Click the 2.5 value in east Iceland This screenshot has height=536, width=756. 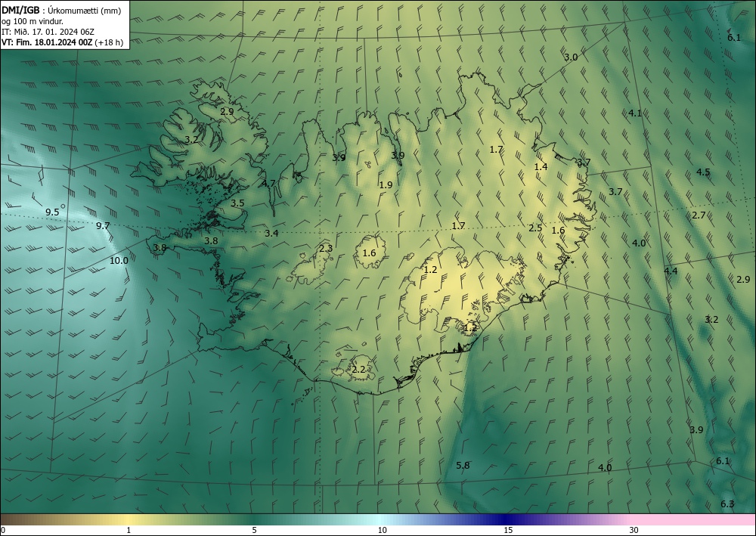coord(535,228)
